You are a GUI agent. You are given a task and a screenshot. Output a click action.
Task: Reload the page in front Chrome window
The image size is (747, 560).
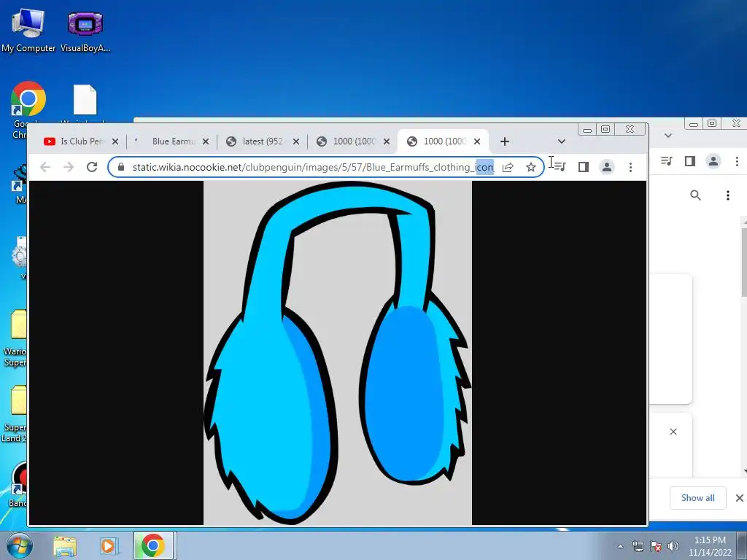pyautogui.click(x=92, y=167)
